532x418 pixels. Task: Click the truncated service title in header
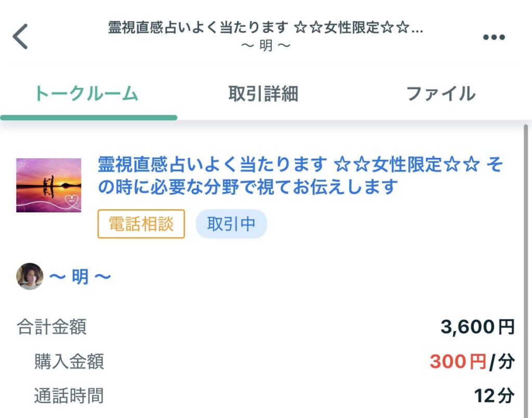(x=265, y=28)
